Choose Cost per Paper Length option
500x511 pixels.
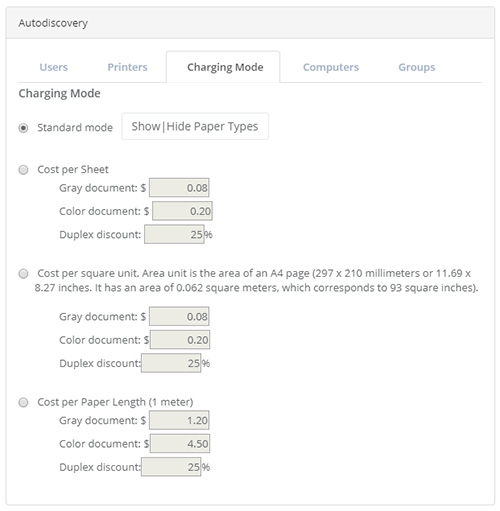[23, 403]
